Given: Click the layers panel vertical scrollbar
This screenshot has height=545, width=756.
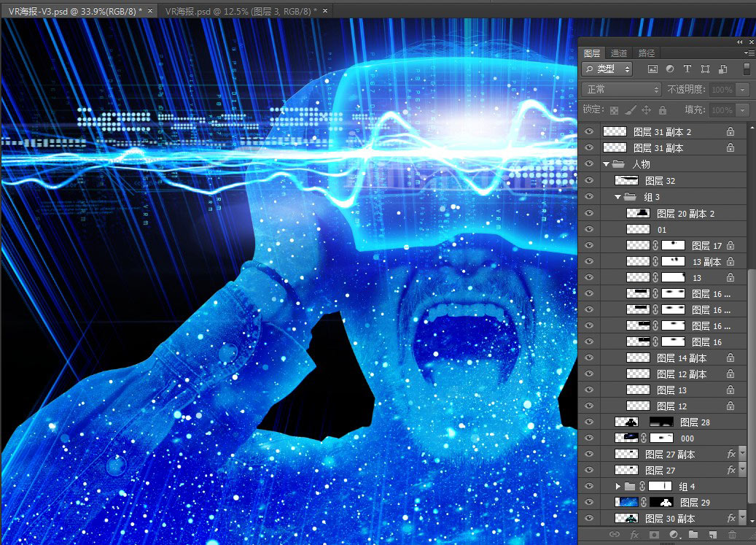Looking at the screenshot, I should click(751, 386).
